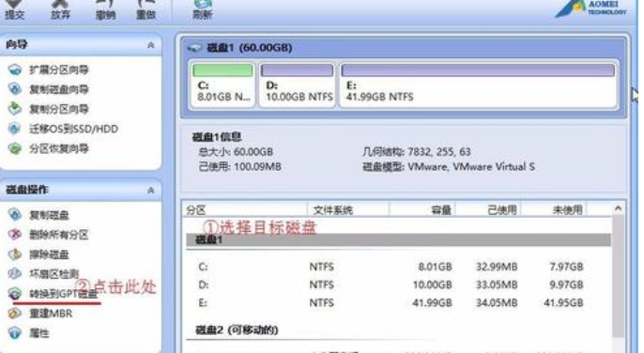Click the 刷新 (Refresh) toolbar button
Screen dimensions: 644x353
click(x=202, y=10)
